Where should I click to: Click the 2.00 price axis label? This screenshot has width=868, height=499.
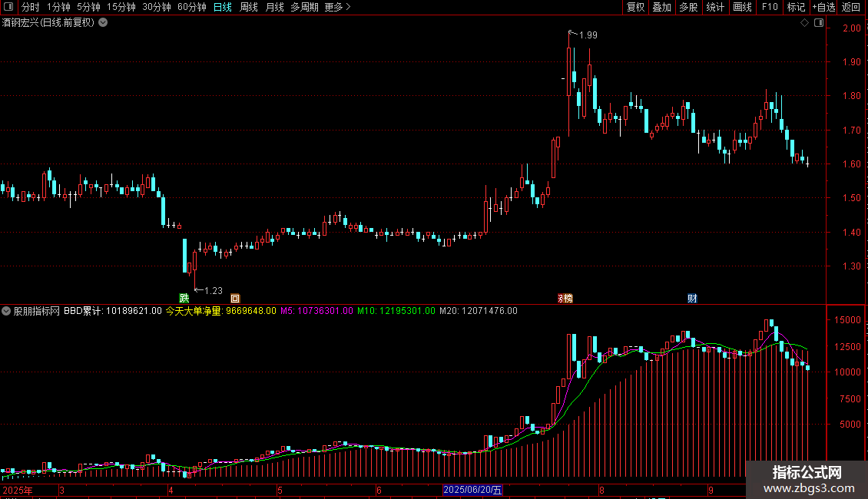click(x=851, y=28)
